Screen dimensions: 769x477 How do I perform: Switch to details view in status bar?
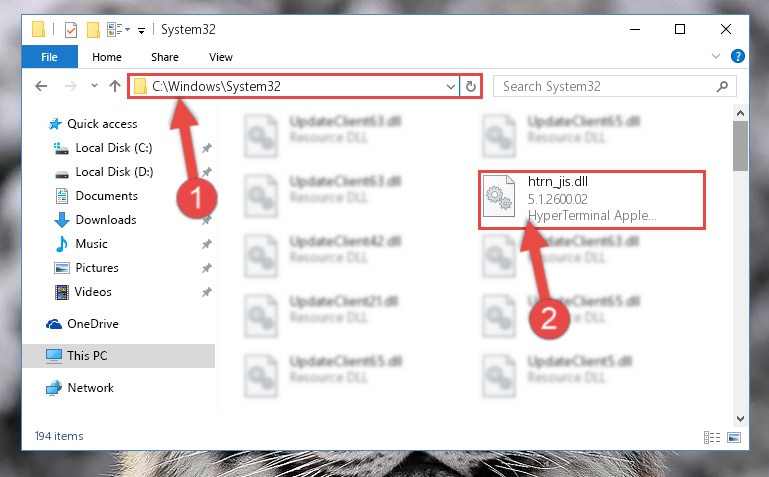712,437
